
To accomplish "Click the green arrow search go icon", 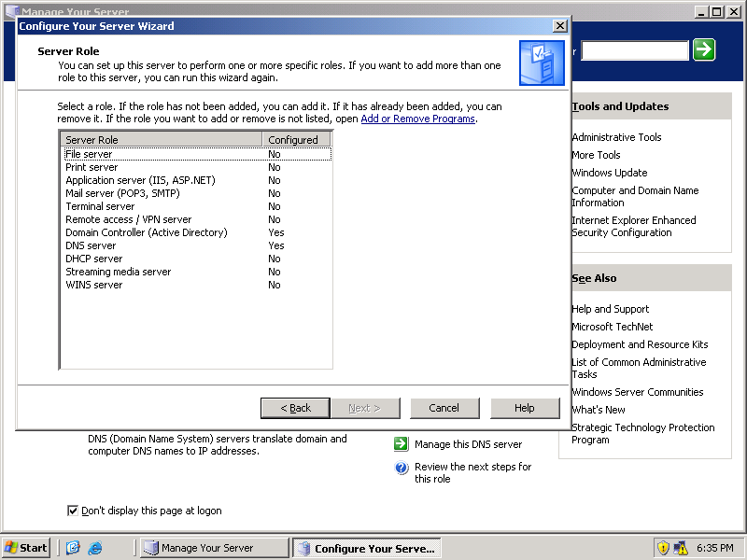I will [x=704, y=49].
